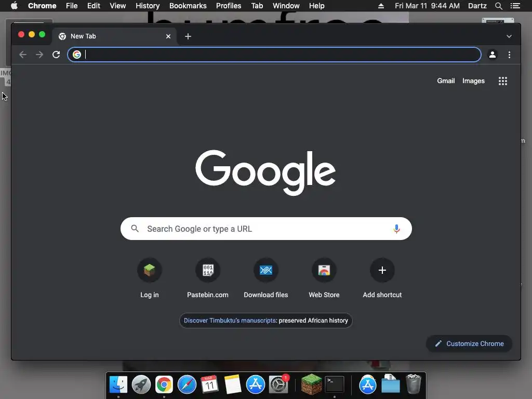Open the Chrome profile avatar menu
This screenshot has width=532, height=399.
[x=493, y=55]
